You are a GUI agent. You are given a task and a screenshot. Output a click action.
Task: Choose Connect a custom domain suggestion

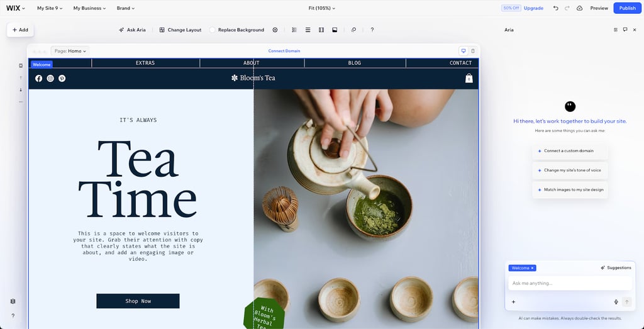point(570,151)
